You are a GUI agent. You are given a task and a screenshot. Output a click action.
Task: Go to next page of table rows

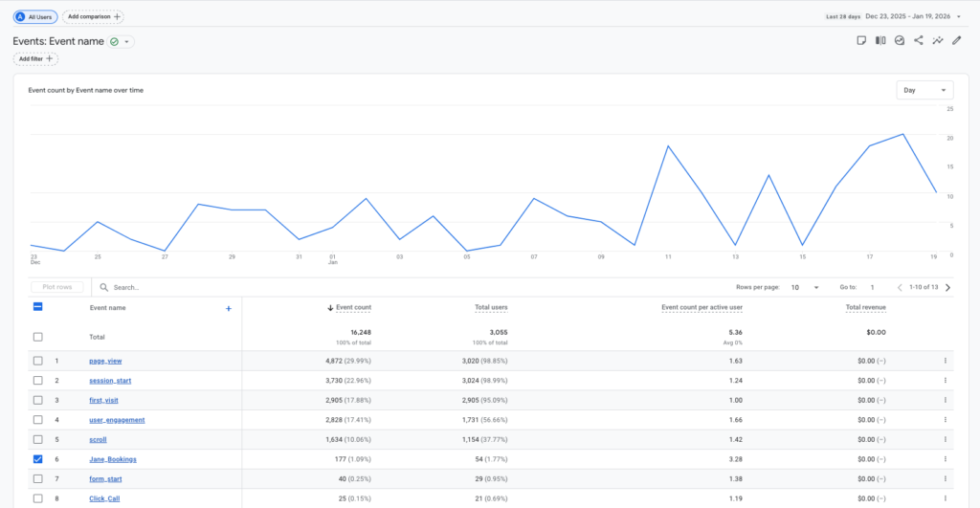click(947, 287)
